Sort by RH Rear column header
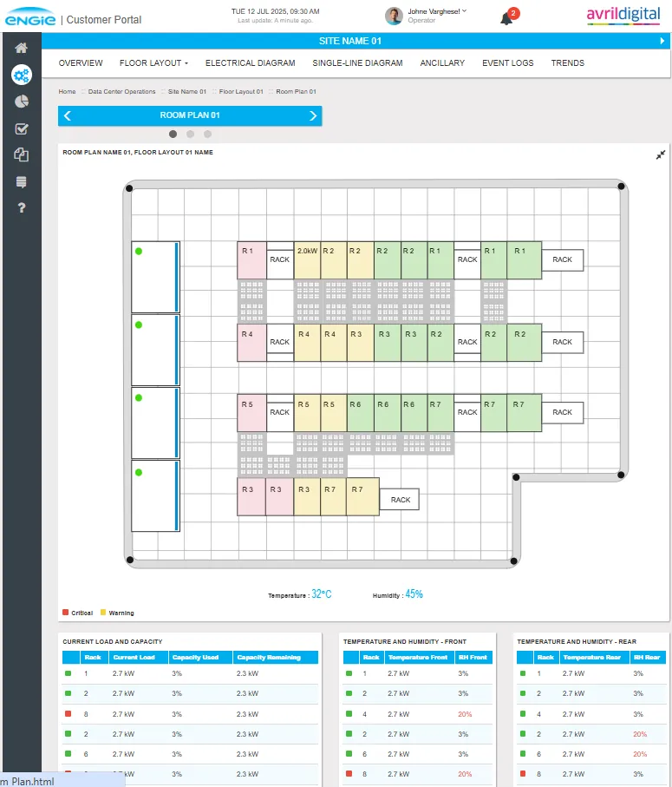 tap(648, 658)
